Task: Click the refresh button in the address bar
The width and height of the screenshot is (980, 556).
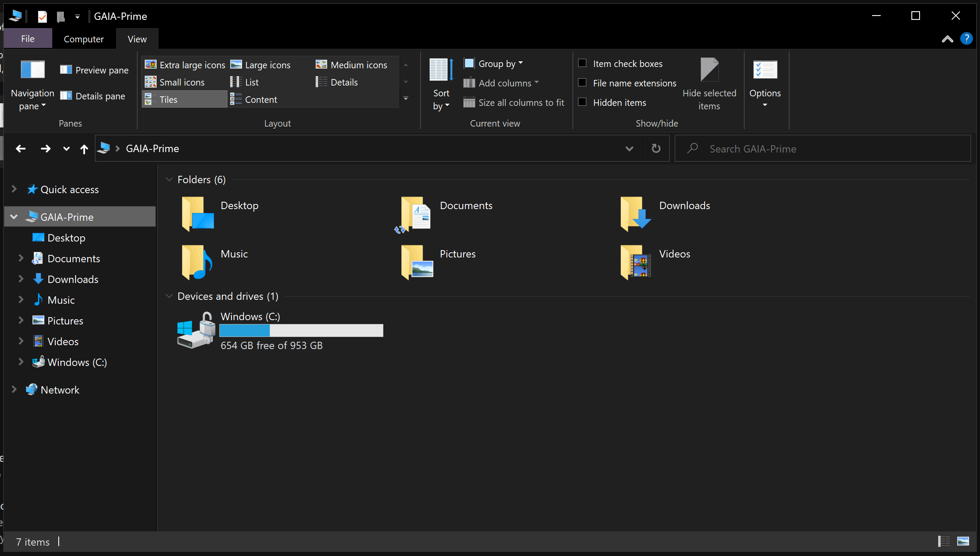Action: pyautogui.click(x=656, y=149)
